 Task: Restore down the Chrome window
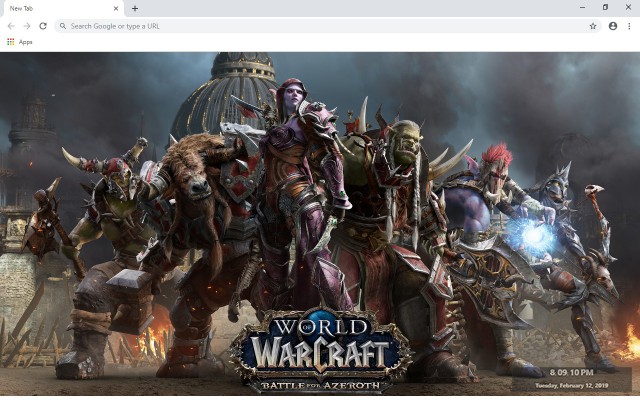coord(605,7)
